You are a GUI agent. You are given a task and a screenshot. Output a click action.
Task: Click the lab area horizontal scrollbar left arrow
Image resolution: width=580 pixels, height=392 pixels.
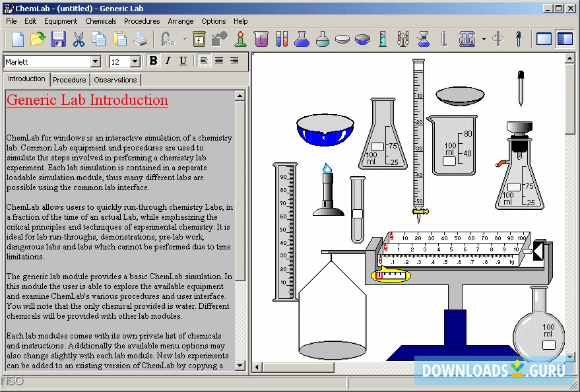[257, 367]
